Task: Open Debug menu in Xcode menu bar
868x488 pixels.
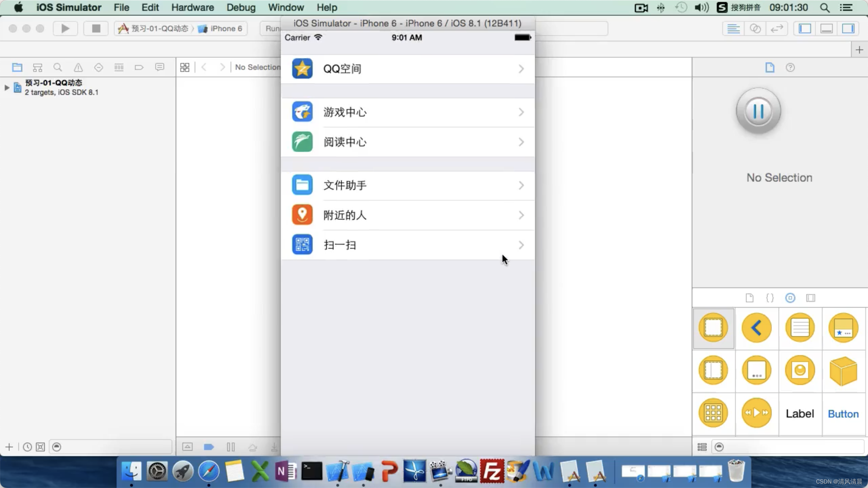Action: [x=240, y=7]
